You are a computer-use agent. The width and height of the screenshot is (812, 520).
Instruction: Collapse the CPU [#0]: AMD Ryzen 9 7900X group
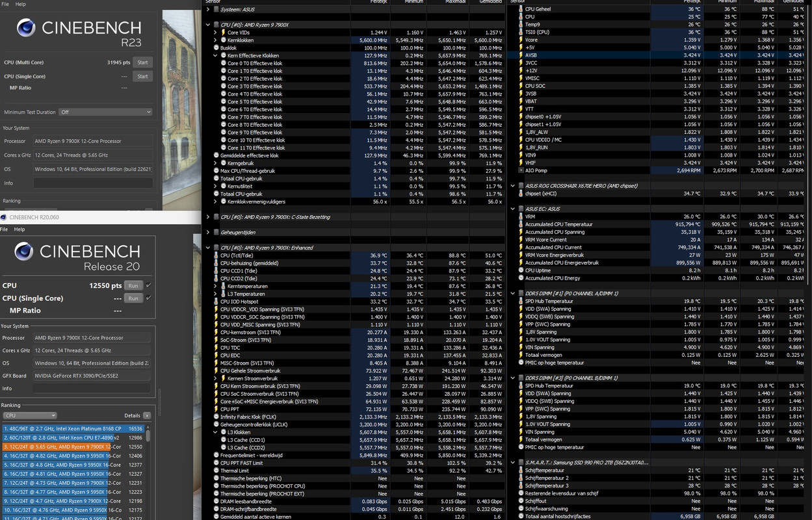pyautogui.click(x=208, y=25)
